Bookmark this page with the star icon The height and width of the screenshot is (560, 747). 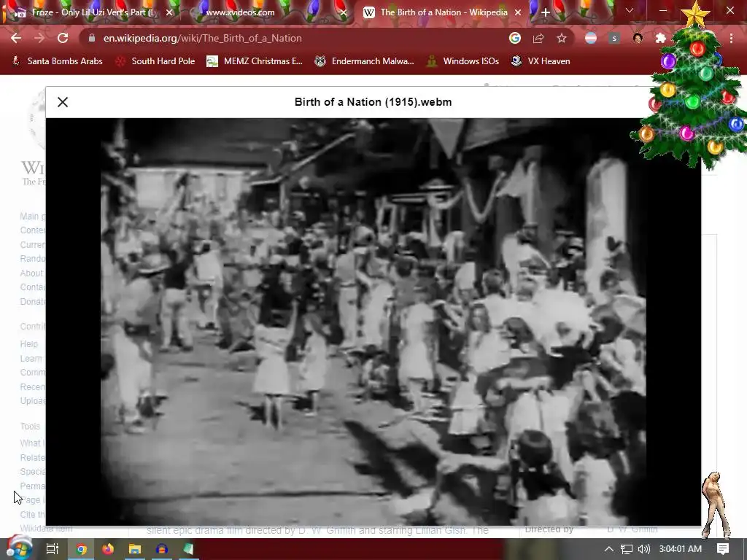tap(562, 38)
